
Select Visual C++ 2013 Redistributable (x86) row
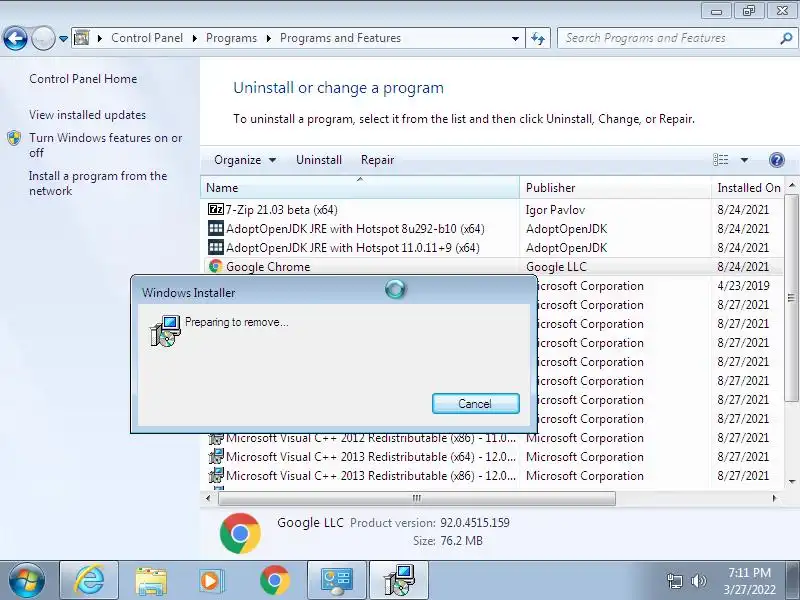click(492, 476)
